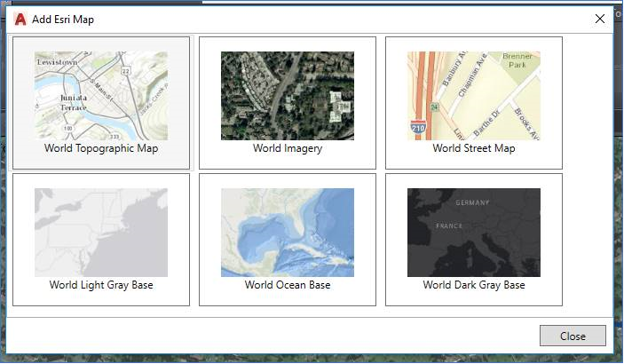The width and height of the screenshot is (624, 364).
Task: Close the Add Esri Map dialog with X
Action: pyautogui.click(x=600, y=19)
